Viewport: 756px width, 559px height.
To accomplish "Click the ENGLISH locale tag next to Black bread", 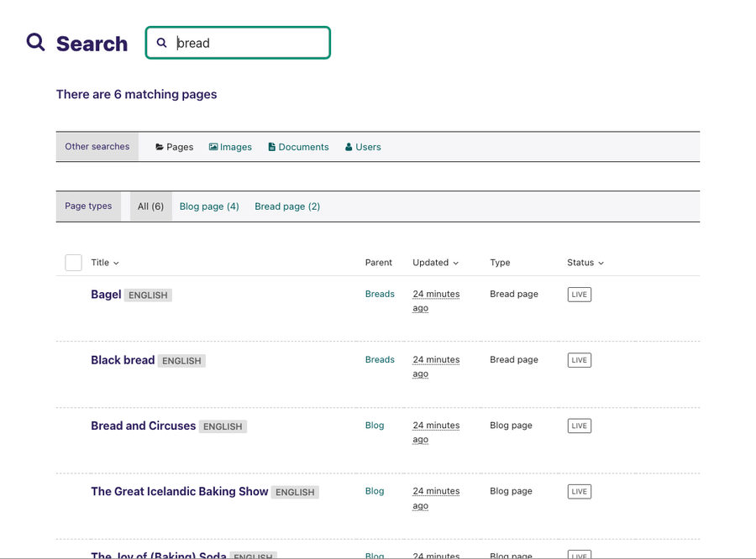I will click(x=181, y=361).
